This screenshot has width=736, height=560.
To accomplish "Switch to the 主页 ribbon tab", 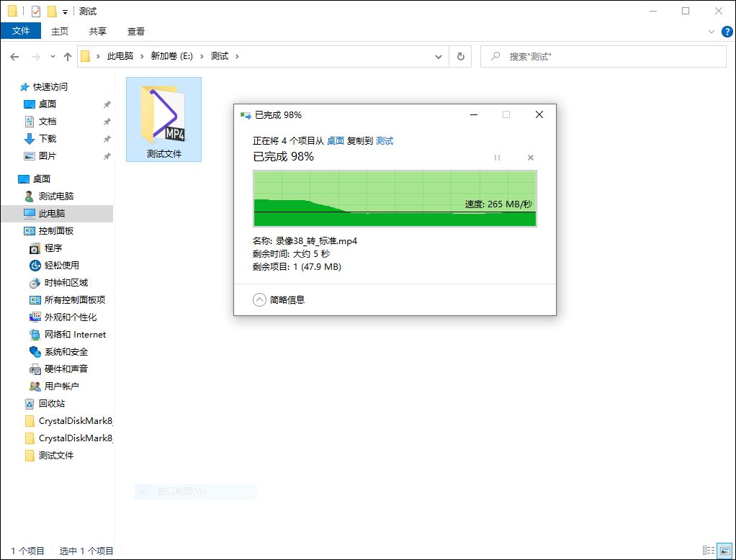I will [x=60, y=31].
